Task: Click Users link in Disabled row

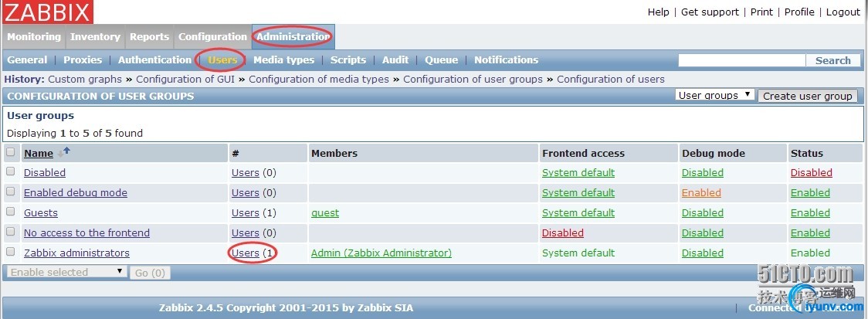Action: (x=246, y=172)
